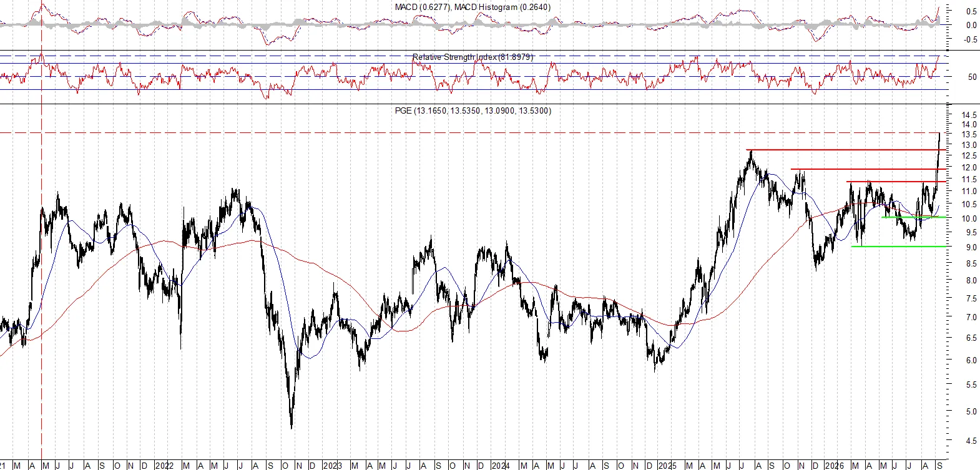Viewport: 980px width, 470px height.
Task: Pick the 2025 year label on time axis
Action: (x=667, y=466)
